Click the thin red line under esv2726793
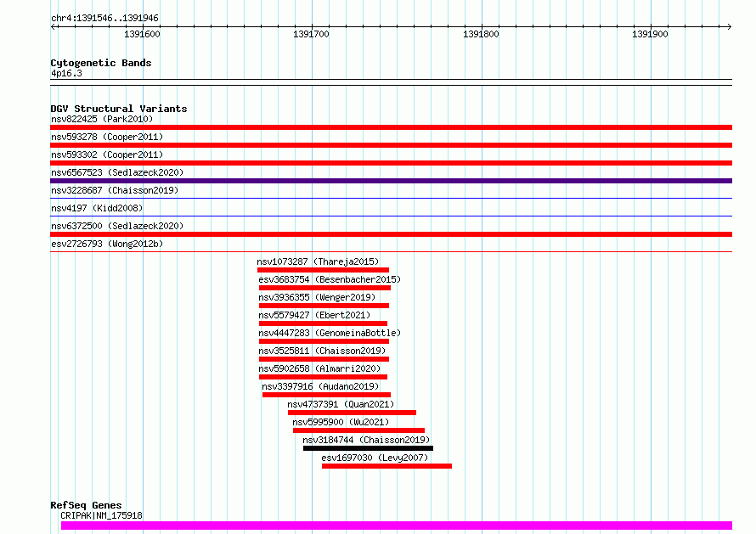Viewport: 756px width, 534px height. point(391,251)
